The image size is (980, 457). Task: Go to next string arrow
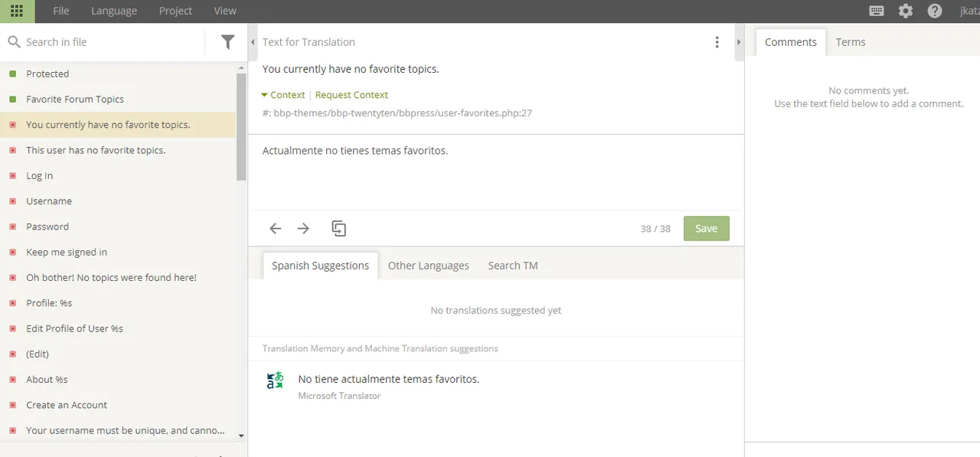303,228
